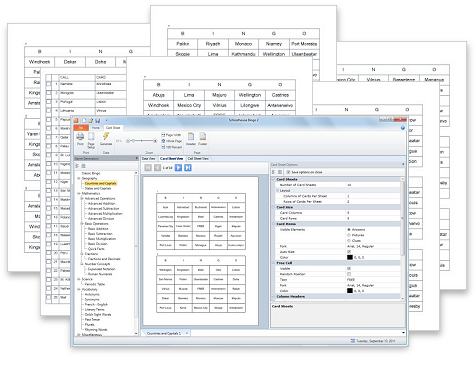Click the Free Cell Text value field
This screenshot has height=365, width=476.
[x=373, y=280]
